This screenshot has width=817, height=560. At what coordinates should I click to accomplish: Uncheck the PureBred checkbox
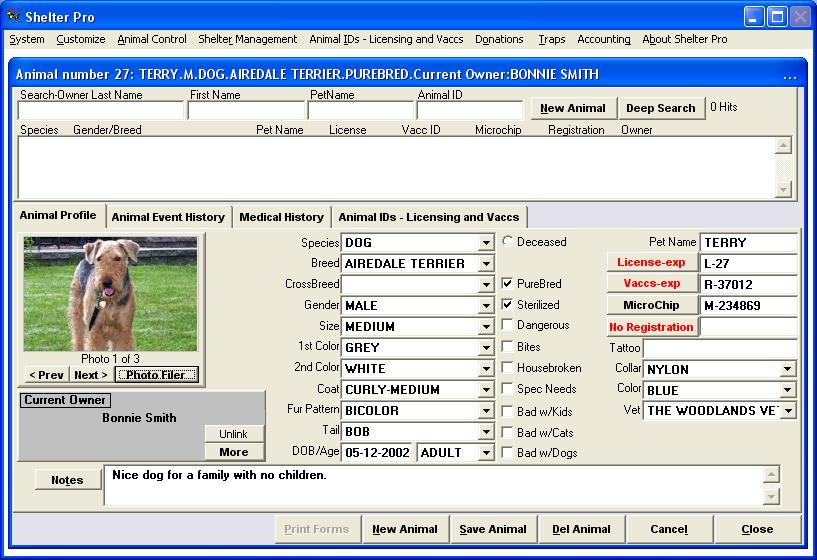(507, 283)
